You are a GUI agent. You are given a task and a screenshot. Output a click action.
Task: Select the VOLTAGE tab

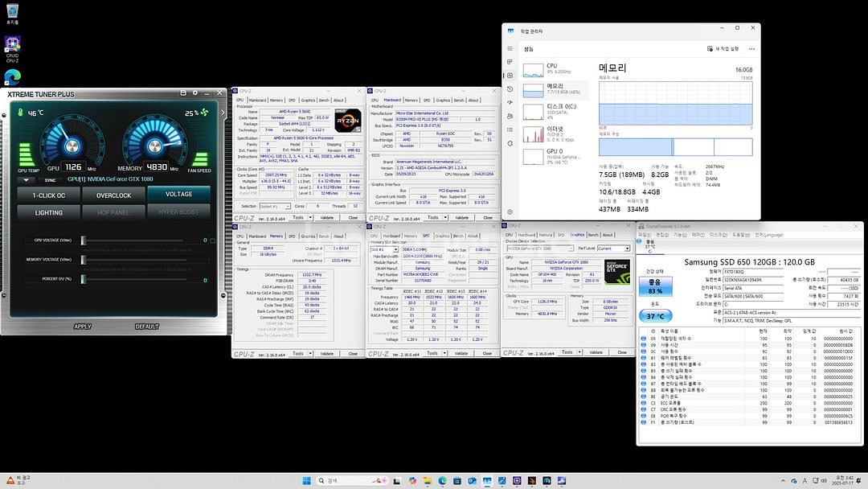coord(178,194)
